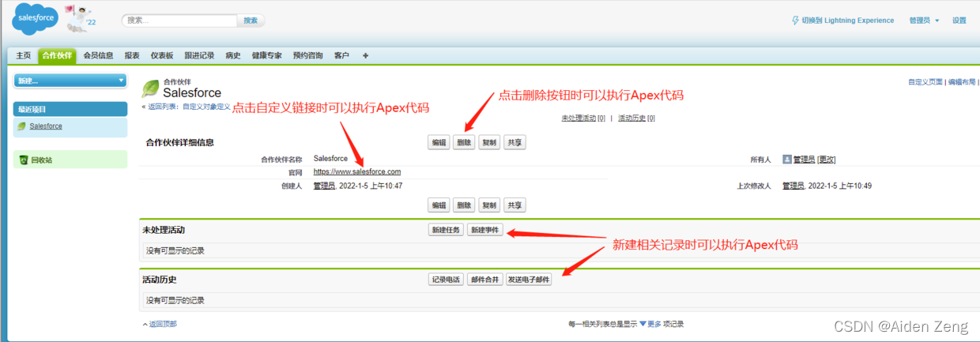This screenshot has width=980, height=342.
Task: Switch to the 主页 tab
Action: pyautogui.click(x=24, y=55)
